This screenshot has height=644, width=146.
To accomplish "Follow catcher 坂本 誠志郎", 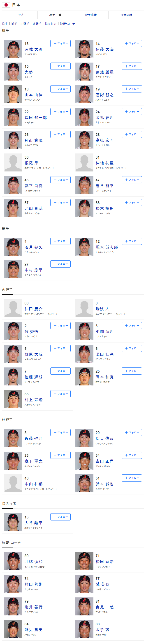I will coord(132,241).
